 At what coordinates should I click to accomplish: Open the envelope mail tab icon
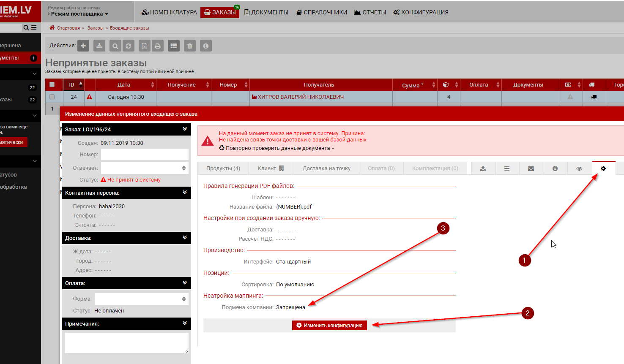[531, 168]
